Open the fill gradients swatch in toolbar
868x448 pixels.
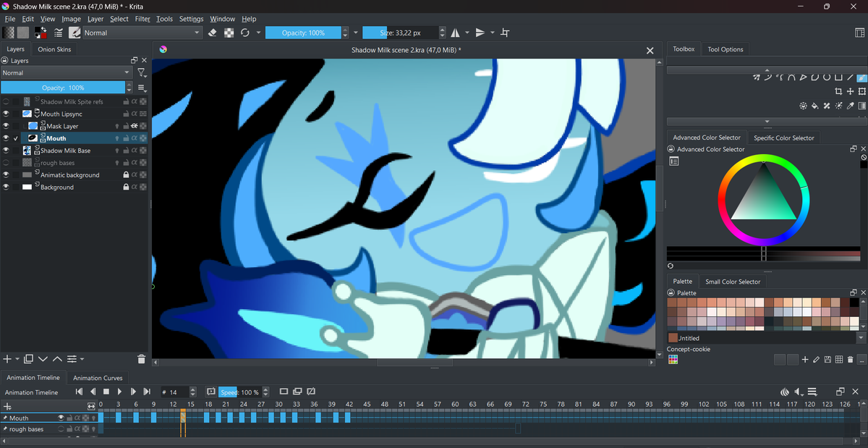(8, 33)
